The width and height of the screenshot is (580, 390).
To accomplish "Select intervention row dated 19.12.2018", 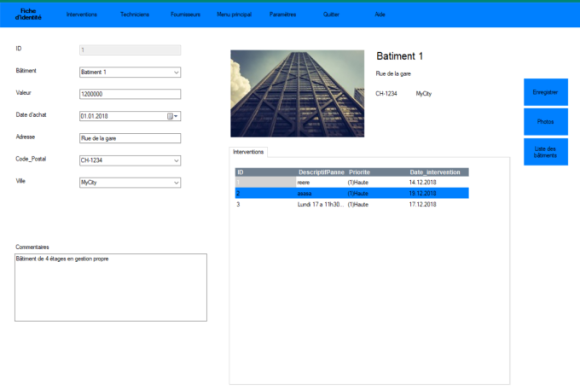I will point(352,193).
